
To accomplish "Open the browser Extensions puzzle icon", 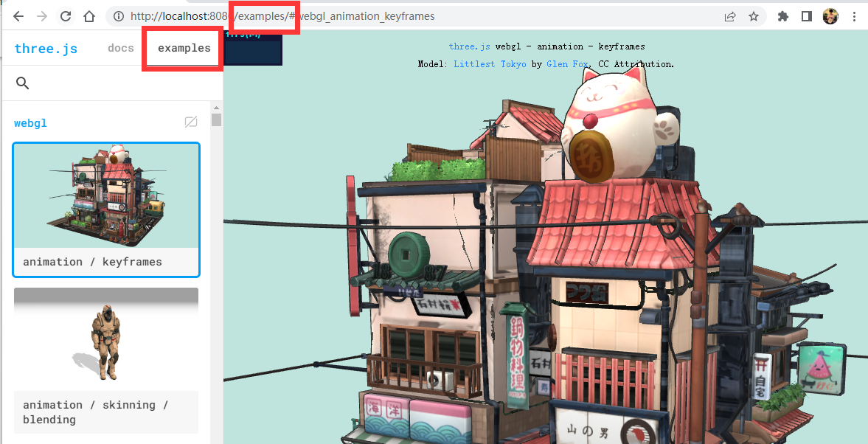I will point(783,16).
